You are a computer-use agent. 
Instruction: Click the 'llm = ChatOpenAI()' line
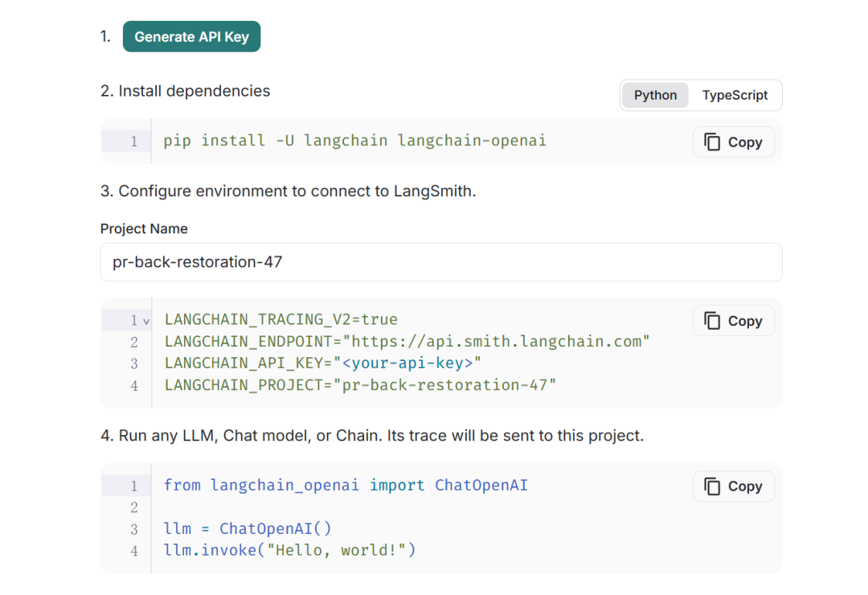[x=248, y=528]
